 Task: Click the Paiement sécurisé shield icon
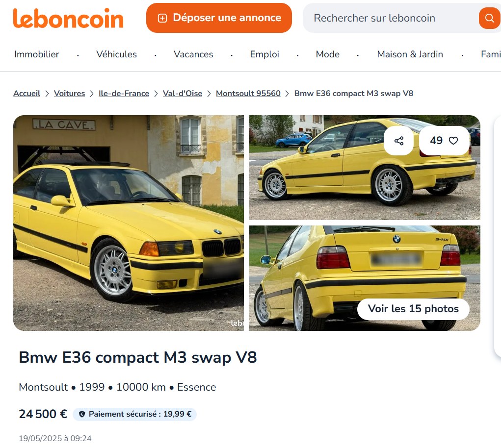[x=82, y=414]
